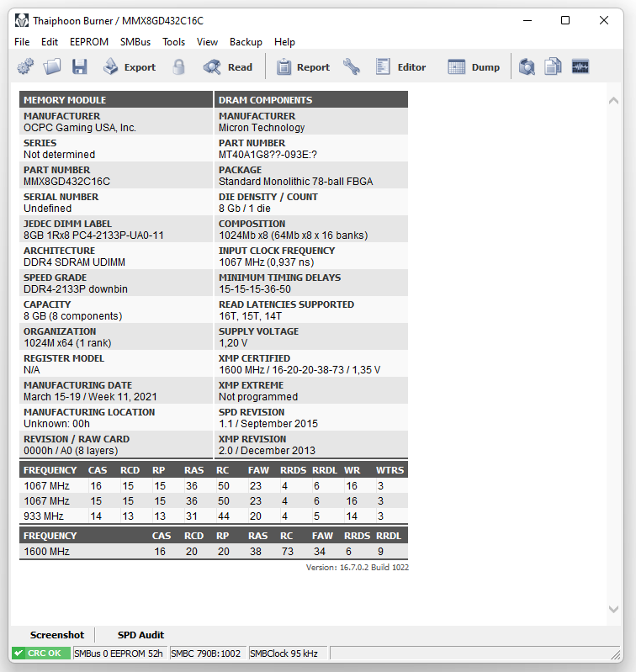Open the View menu

tap(208, 42)
